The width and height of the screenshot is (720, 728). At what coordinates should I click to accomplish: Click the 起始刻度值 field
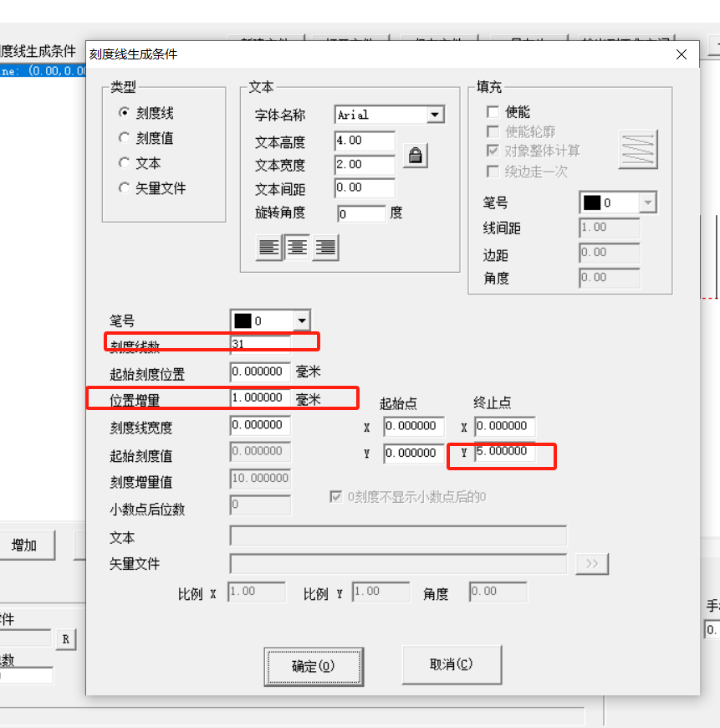tap(260, 451)
